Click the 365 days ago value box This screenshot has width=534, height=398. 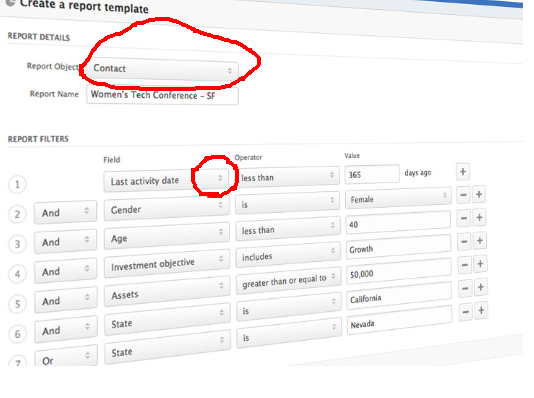pos(372,174)
